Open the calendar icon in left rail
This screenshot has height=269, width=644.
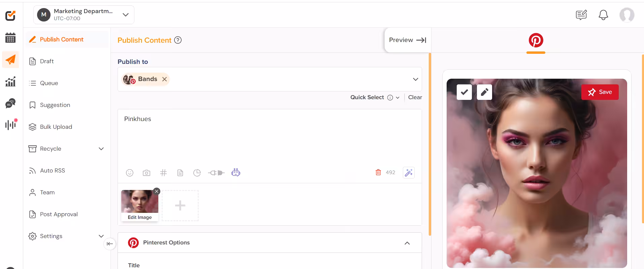coord(10,38)
